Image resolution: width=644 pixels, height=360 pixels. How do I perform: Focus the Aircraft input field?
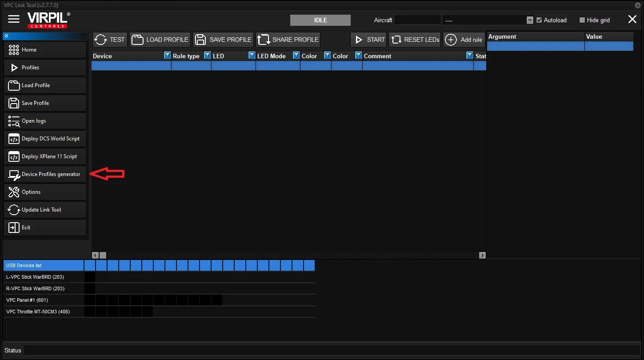pyautogui.click(x=418, y=20)
